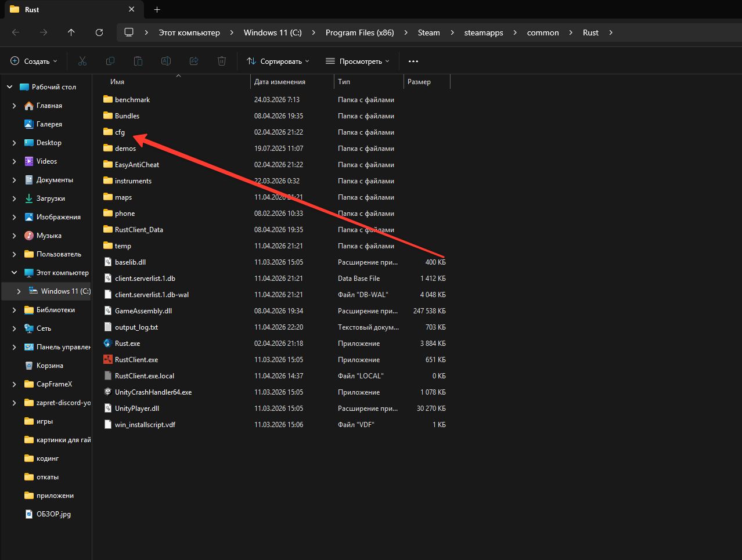Collapse the Рабочий стол tree node

(9, 87)
